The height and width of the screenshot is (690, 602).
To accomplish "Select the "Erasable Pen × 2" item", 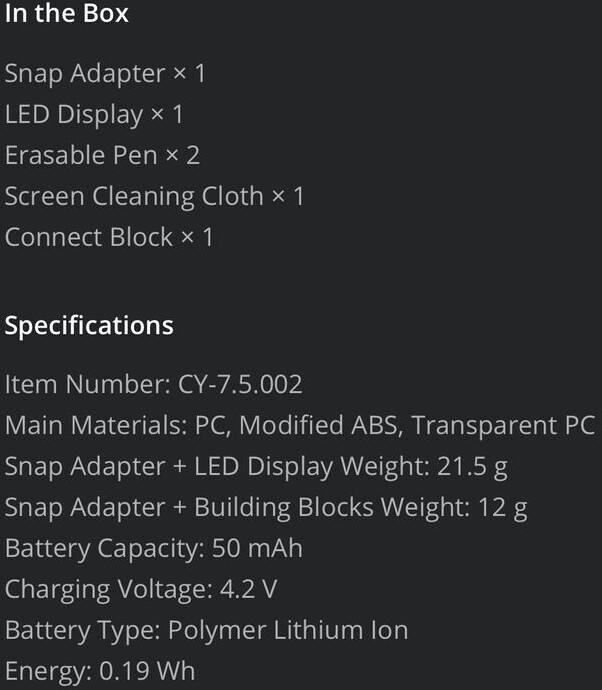I will 102,155.
